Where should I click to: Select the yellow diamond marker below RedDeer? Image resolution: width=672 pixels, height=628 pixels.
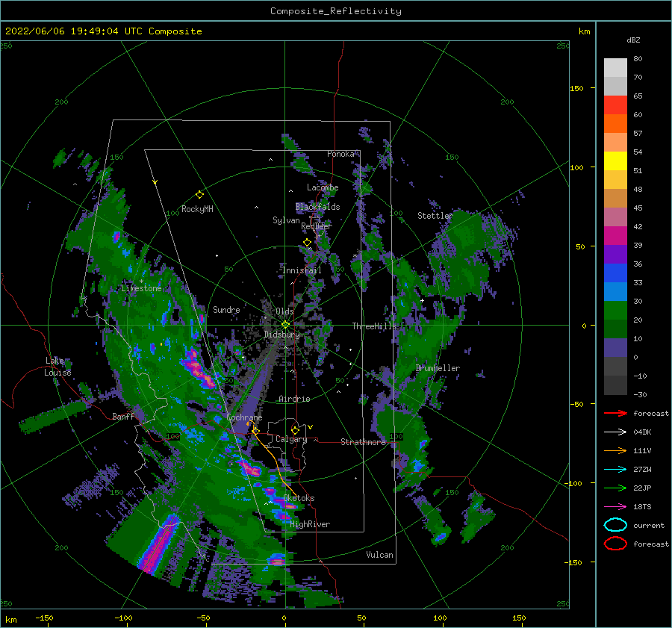307,243
